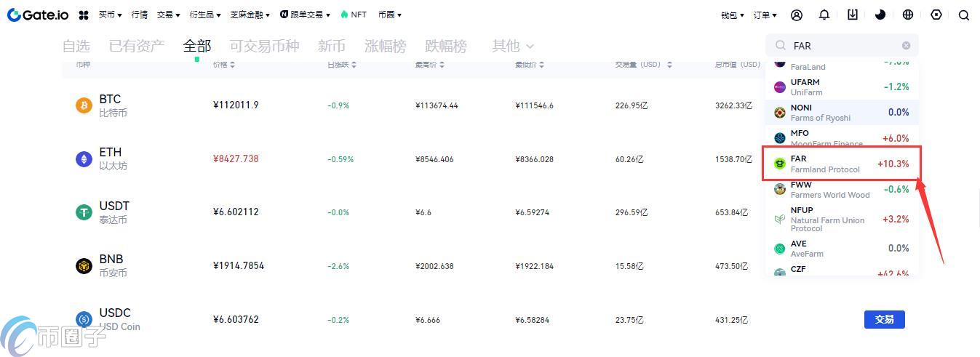980x357 pixels.
Task: Sort by 价格 column header
Action: click(x=224, y=65)
